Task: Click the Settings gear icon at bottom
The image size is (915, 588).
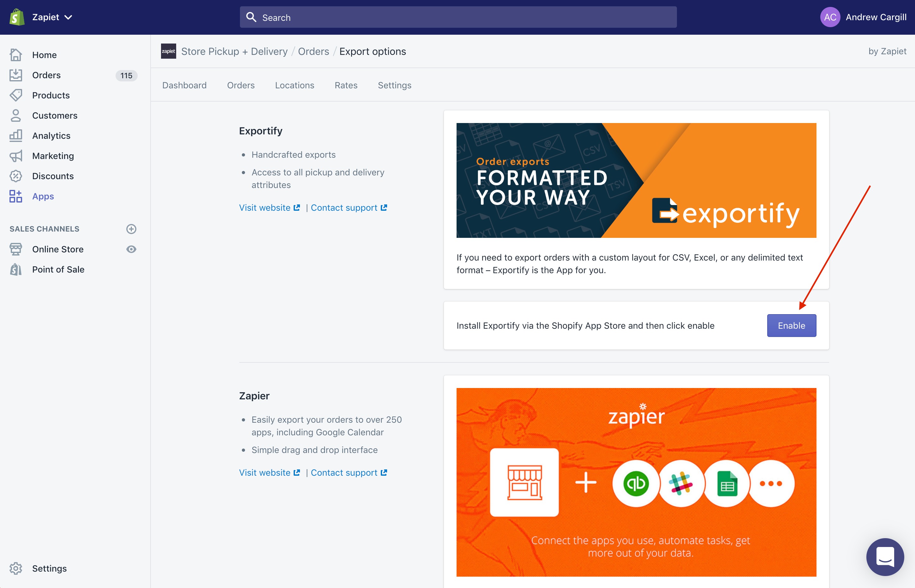Action: tap(16, 568)
